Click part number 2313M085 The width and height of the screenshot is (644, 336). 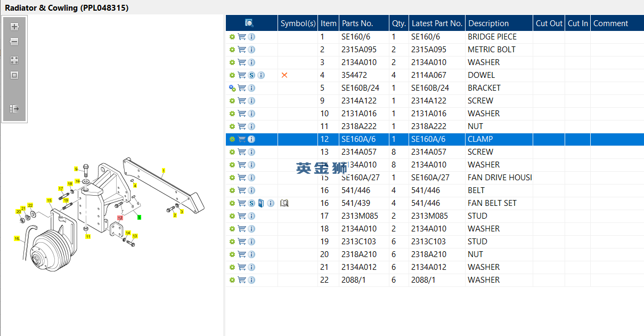click(360, 216)
